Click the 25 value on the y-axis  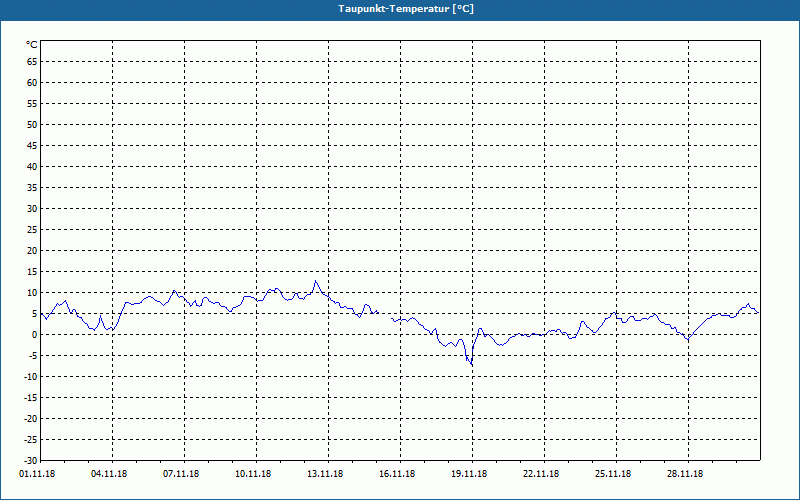[x=32, y=230]
